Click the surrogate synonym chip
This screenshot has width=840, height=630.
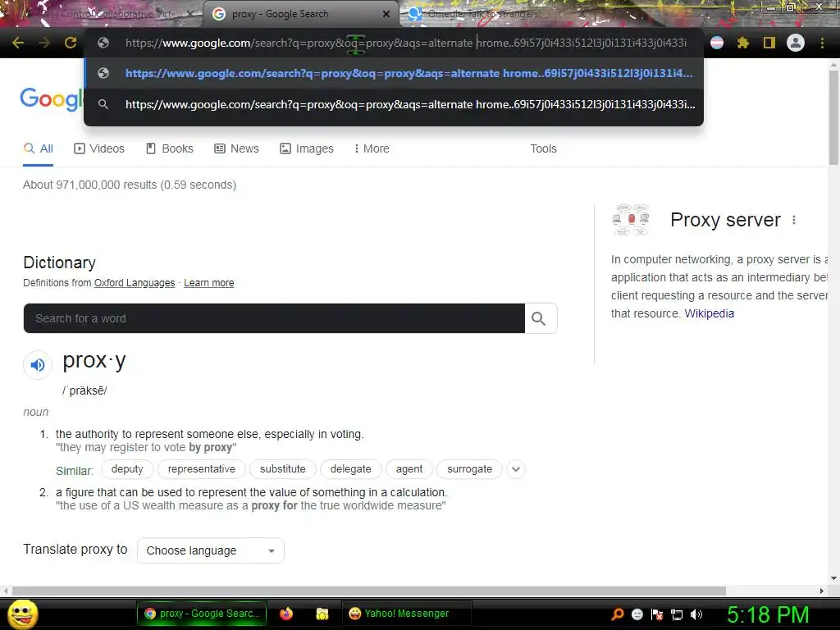tap(470, 469)
